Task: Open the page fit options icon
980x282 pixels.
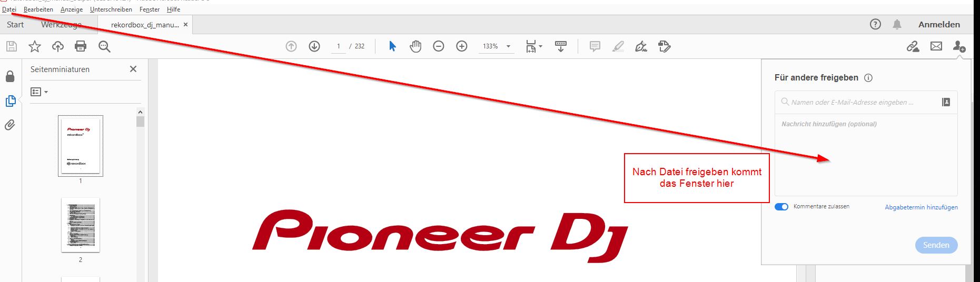Action: (533, 46)
